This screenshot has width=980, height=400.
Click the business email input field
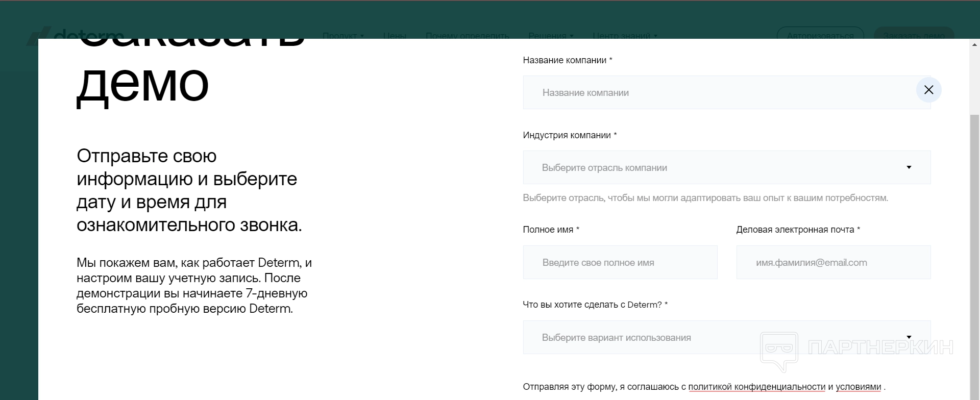[x=833, y=262]
